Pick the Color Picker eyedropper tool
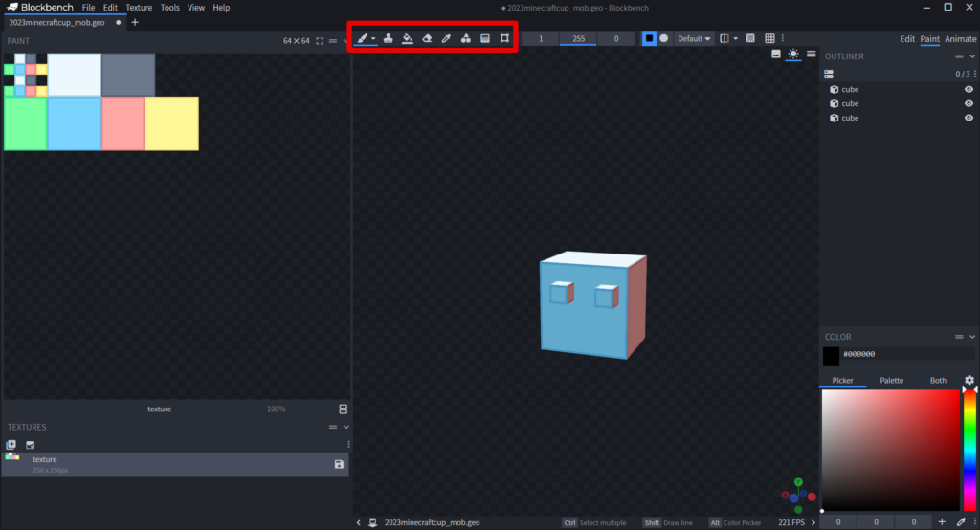The height and width of the screenshot is (530, 980). [x=446, y=38]
